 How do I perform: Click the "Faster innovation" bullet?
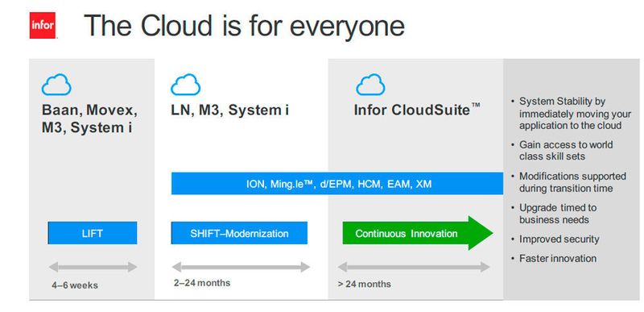tap(554, 259)
